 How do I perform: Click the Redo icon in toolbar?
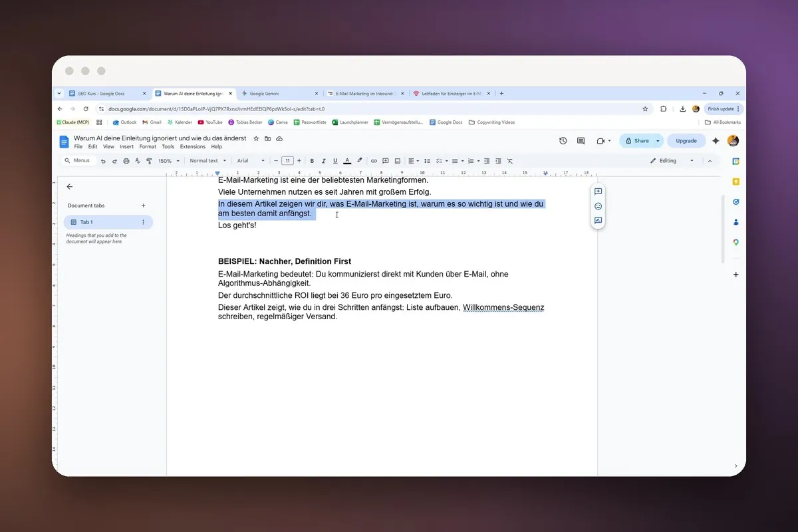[114, 161]
